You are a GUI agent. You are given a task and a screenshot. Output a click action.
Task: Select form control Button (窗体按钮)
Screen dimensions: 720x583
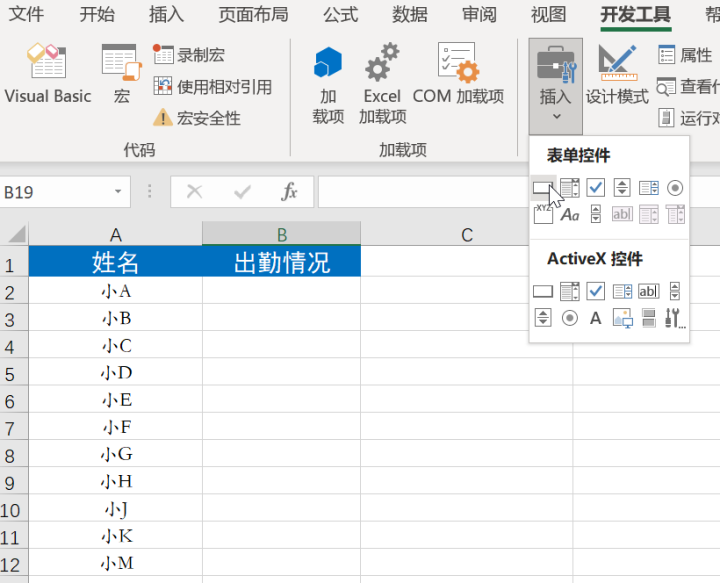(543, 188)
